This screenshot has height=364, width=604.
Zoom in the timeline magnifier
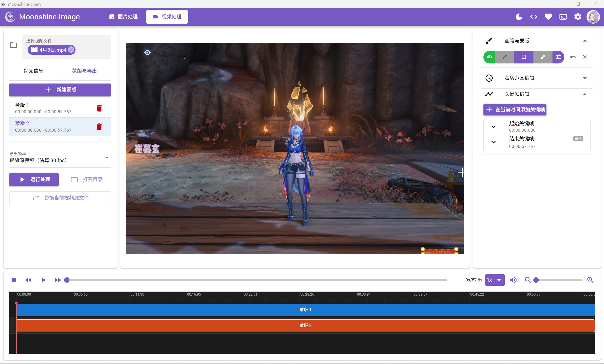pyautogui.click(x=590, y=280)
